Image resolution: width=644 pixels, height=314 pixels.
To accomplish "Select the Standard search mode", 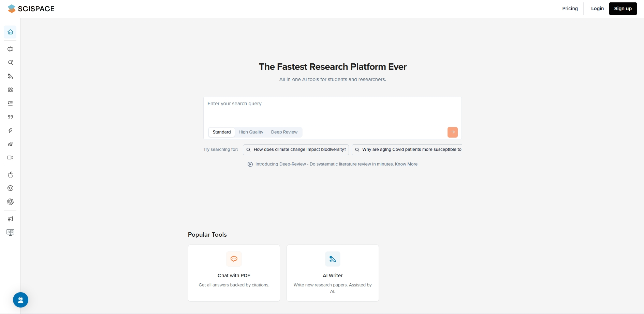I will 222,132.
